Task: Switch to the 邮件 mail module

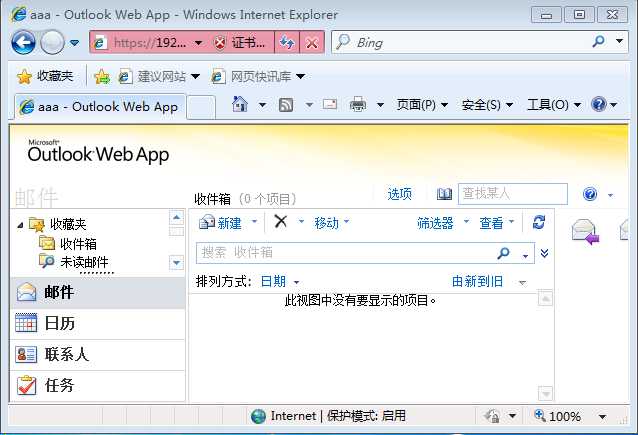Action: point(98,292)
